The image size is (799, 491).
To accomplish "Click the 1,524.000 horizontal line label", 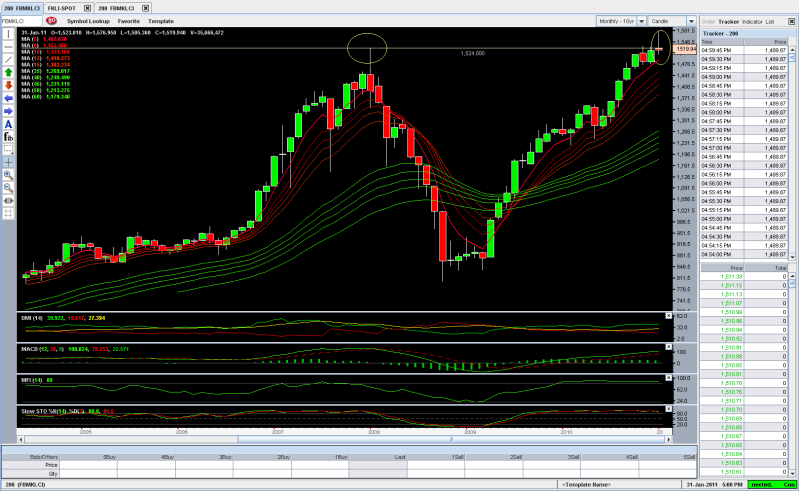I will point(472,53).
